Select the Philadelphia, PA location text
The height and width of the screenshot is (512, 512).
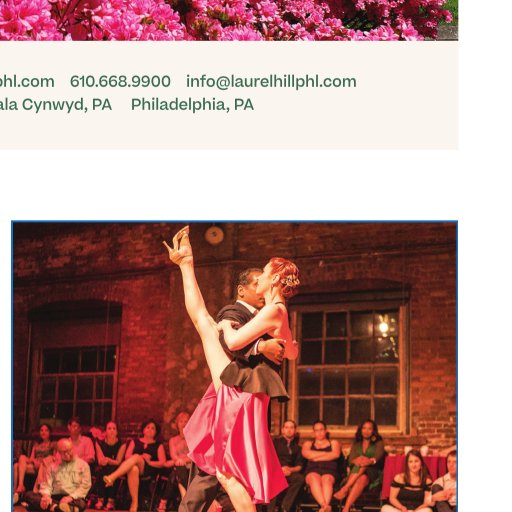click(x=192, y=105)
